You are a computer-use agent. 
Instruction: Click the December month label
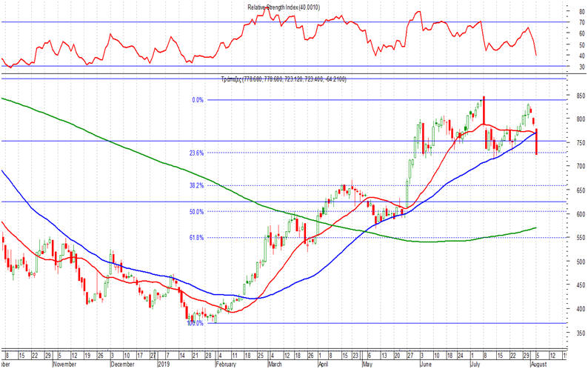click(123, 364)
